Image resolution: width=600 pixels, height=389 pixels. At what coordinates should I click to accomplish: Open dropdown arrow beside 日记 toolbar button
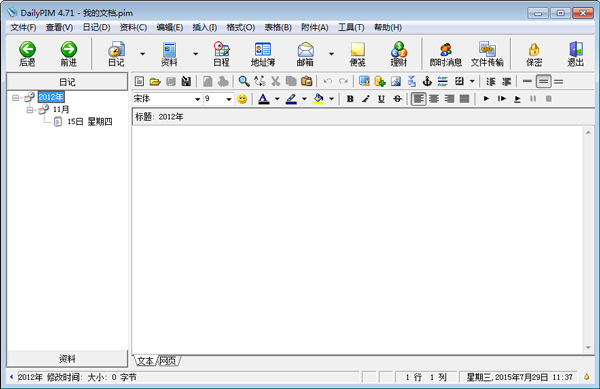(x=143, y=54)
